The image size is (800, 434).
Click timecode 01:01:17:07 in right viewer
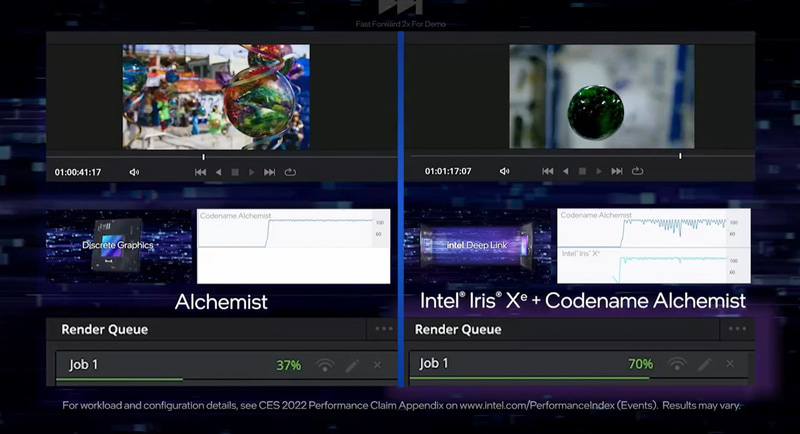(x=448, y=171)
